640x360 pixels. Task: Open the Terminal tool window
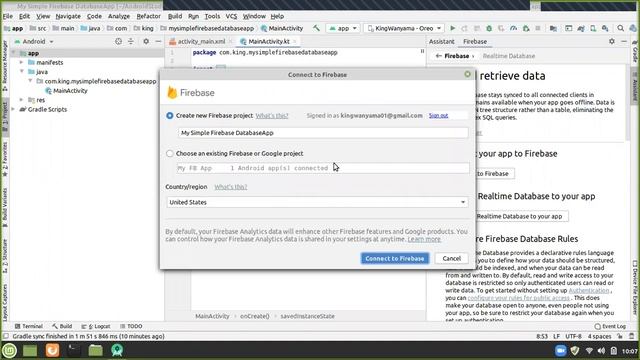tap(29, 326)
